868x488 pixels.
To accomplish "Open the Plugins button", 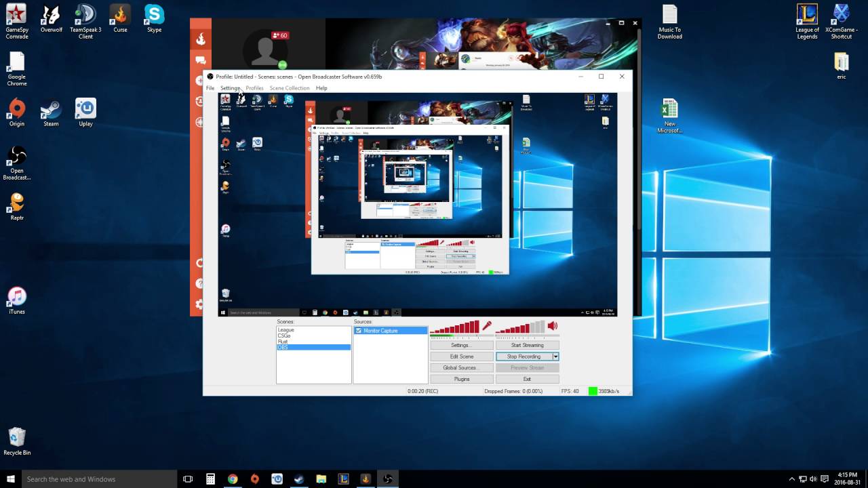I will (461, 379).
